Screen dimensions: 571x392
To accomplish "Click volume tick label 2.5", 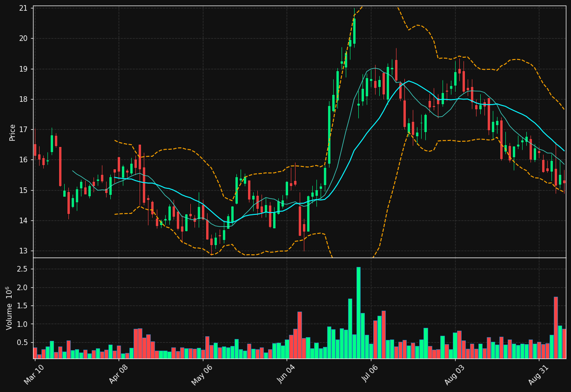I will point(22,269).
